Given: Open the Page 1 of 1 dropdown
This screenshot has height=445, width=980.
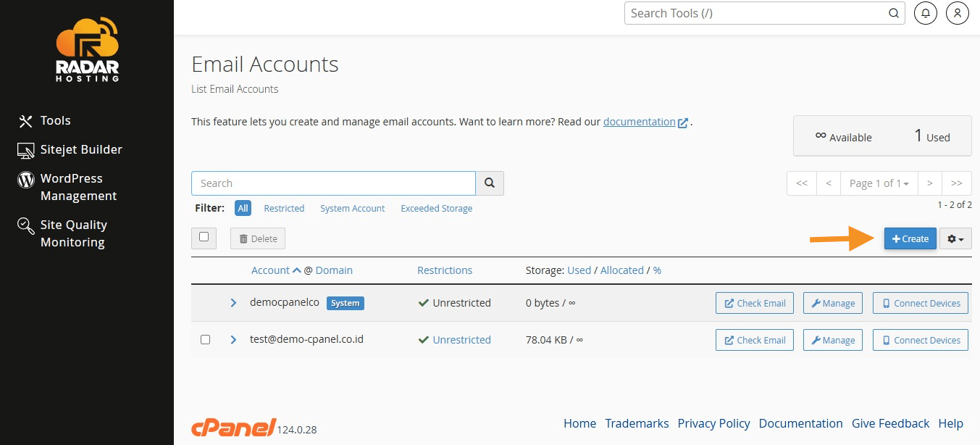Looking at the screenshot, I should pyautogui.click(x=879, y=183).
